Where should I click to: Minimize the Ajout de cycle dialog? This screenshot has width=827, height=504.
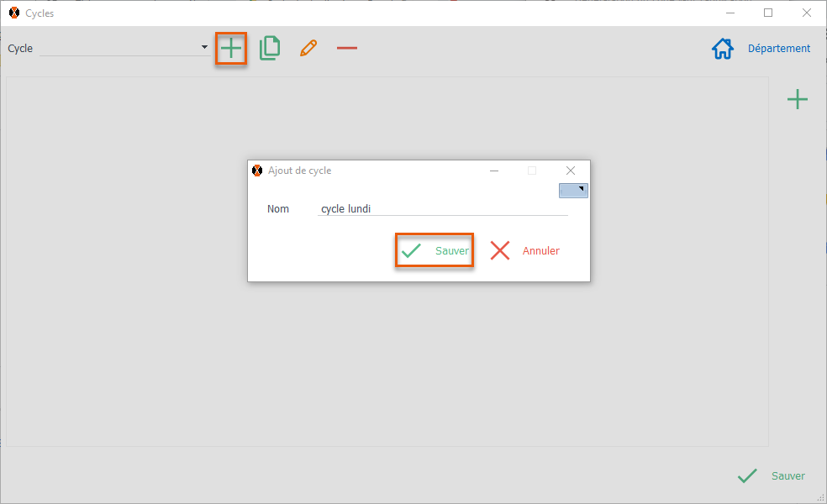click(x=494, y=171)
